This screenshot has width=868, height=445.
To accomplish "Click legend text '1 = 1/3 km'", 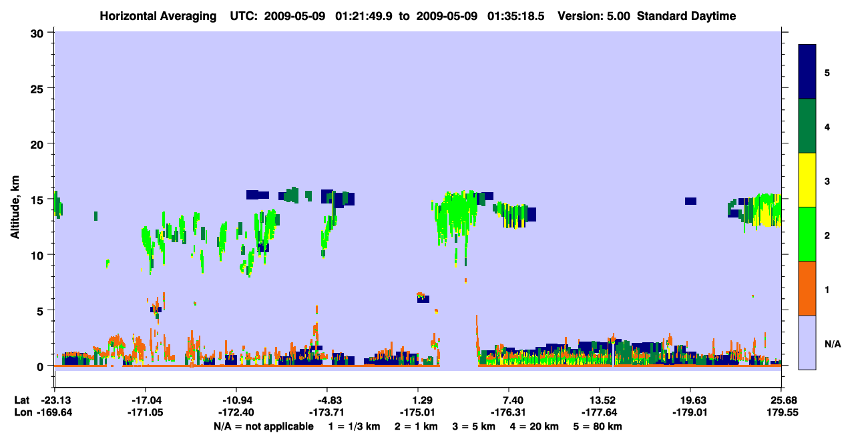I will 354,426.
